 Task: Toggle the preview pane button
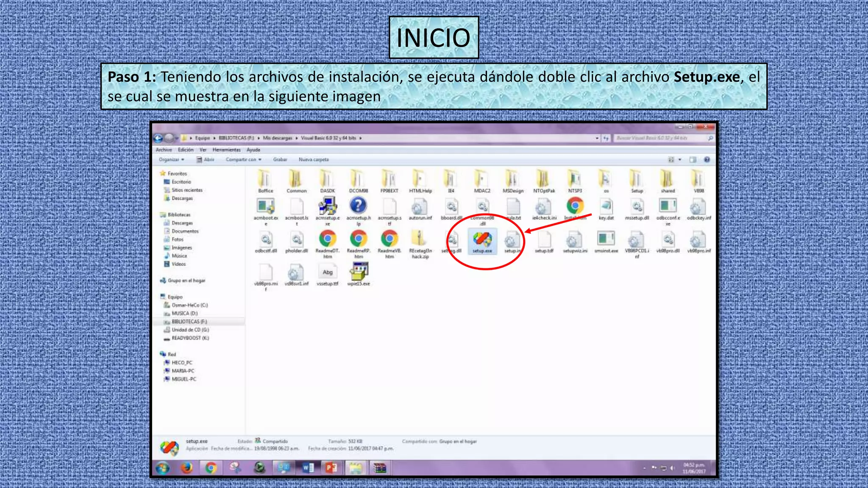point(693,160)
